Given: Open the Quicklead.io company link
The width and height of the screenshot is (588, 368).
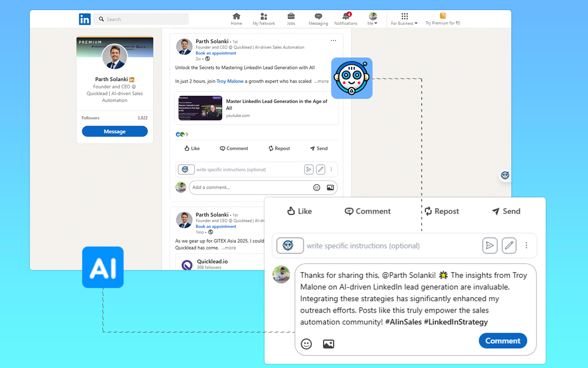Looking at the screenshot, I should pyautogui.click(x=212, y=261).
